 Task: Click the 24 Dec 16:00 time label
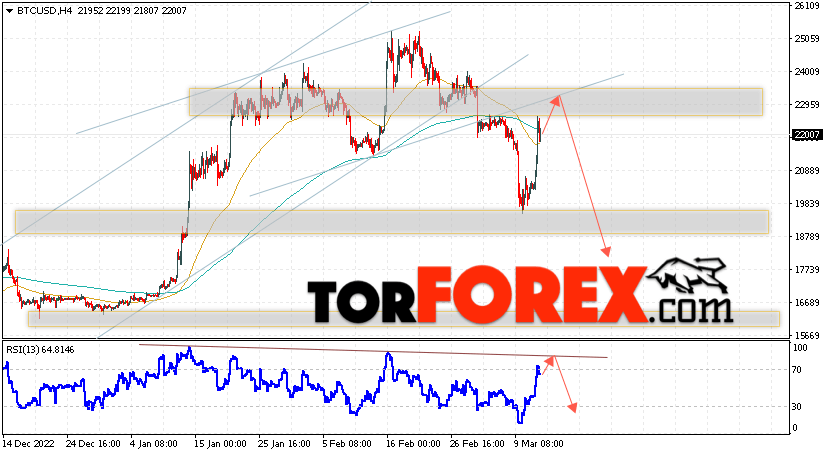[93, 443]
